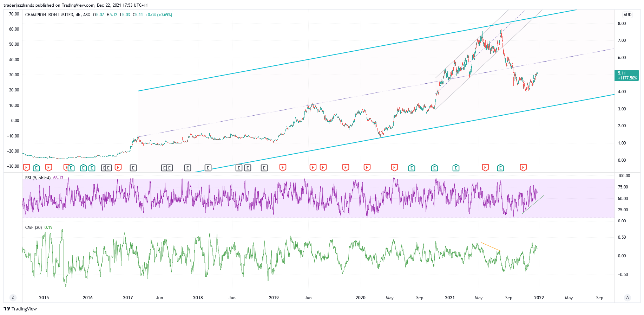The width and height of the screenshot is (644, 315).
Task: Click the CMF value 0.19
Action: pyautogui.click(x=48, y=227)
